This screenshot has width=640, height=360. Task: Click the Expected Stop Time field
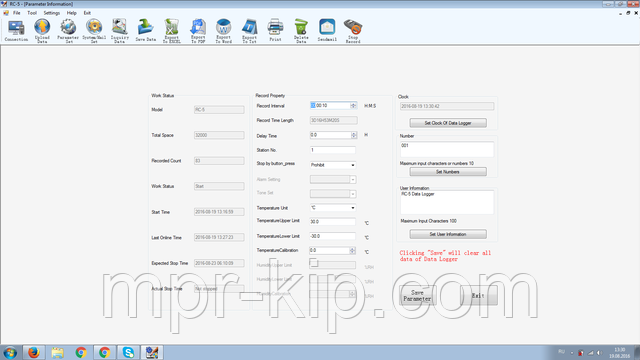click(219, 263)
